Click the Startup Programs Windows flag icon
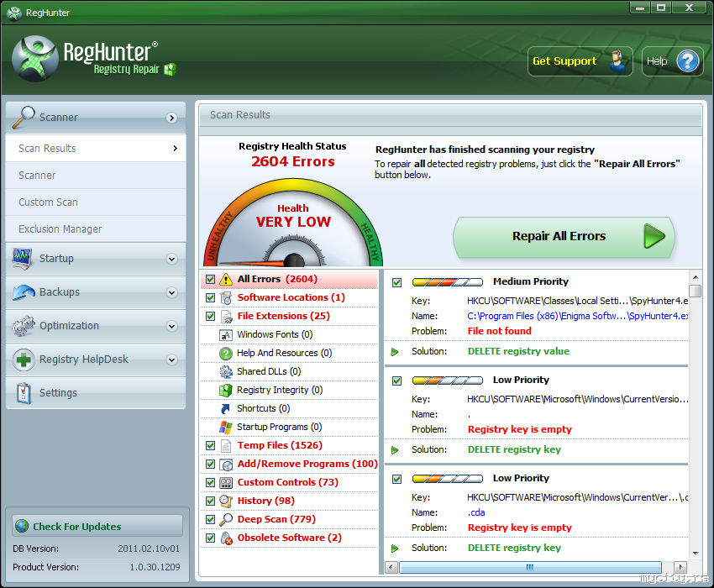 (226, 428)
